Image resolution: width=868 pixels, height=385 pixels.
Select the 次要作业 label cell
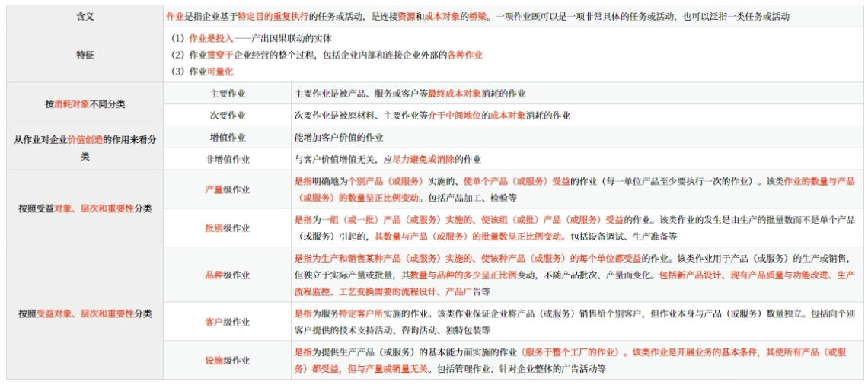[x=227, y=116]
